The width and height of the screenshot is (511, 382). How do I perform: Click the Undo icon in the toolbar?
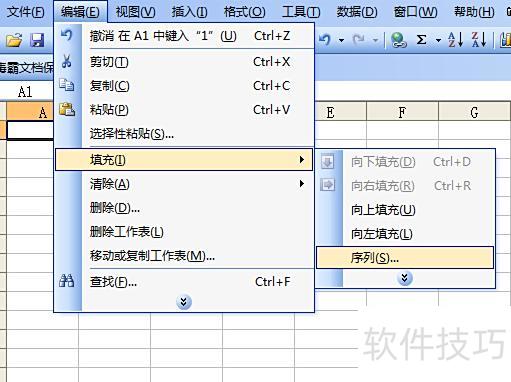click(x=324, y=40)
